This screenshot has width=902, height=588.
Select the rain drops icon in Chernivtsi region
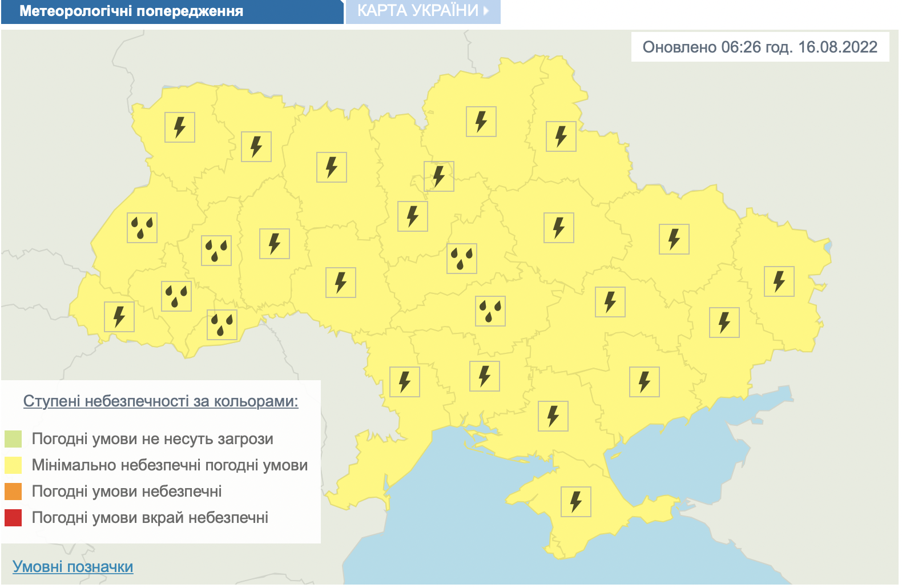[222, 325]
